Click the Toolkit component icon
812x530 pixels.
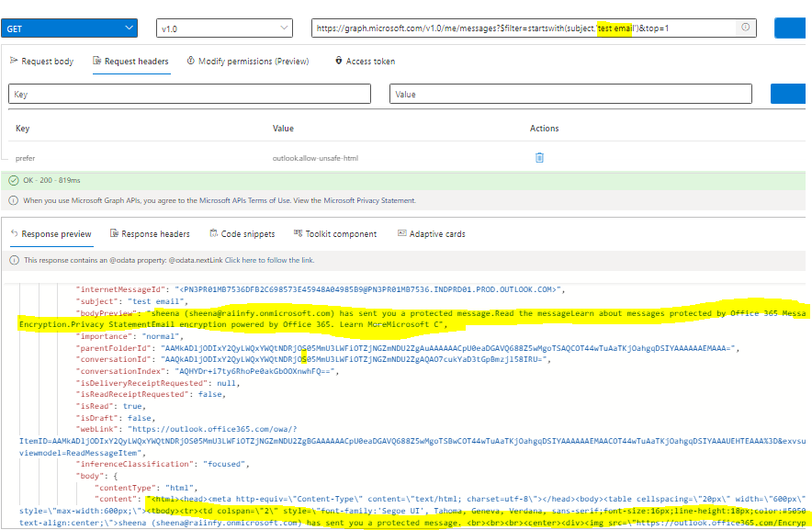click(x=298, y=233)
